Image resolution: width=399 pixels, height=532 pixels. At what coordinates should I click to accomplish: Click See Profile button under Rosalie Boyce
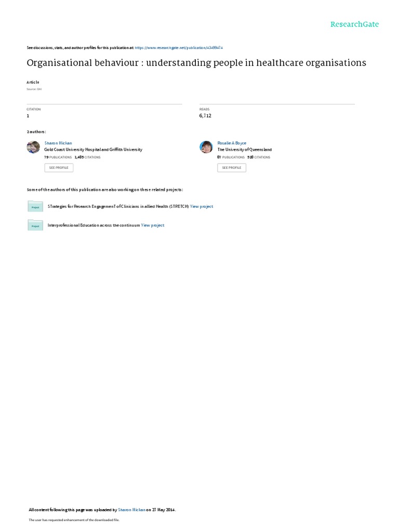tap(232, 168)
